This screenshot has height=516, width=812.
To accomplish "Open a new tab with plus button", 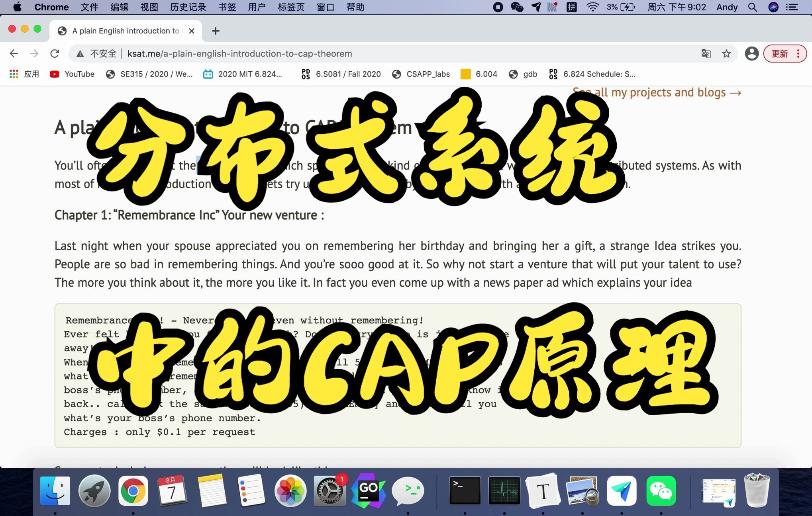I will pos(216,31).
